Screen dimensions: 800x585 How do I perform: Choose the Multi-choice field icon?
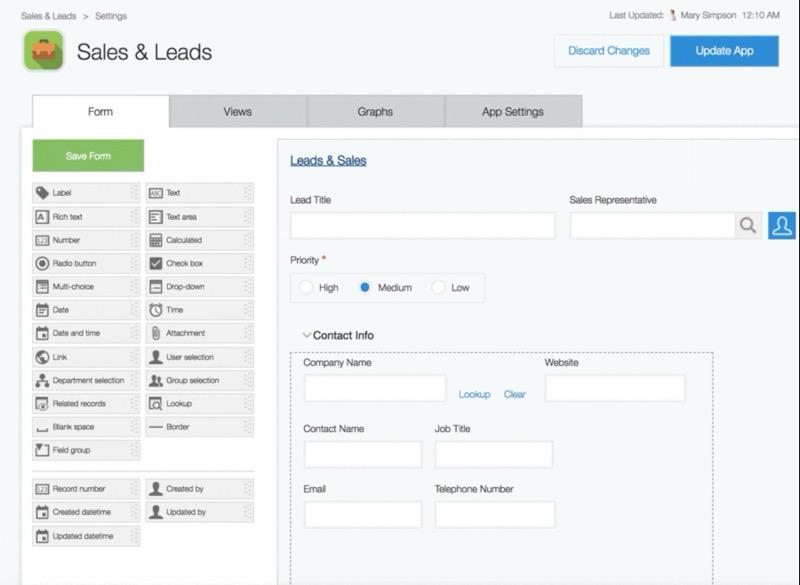coord(42,287)
